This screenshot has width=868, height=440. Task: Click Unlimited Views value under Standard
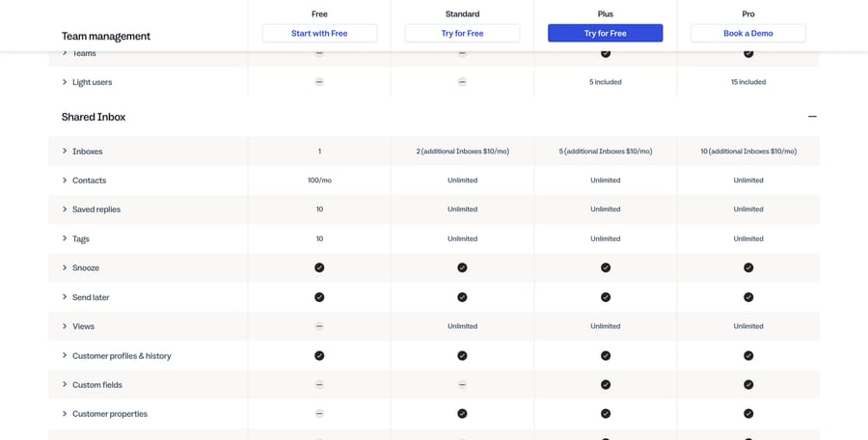coord(462,326)
